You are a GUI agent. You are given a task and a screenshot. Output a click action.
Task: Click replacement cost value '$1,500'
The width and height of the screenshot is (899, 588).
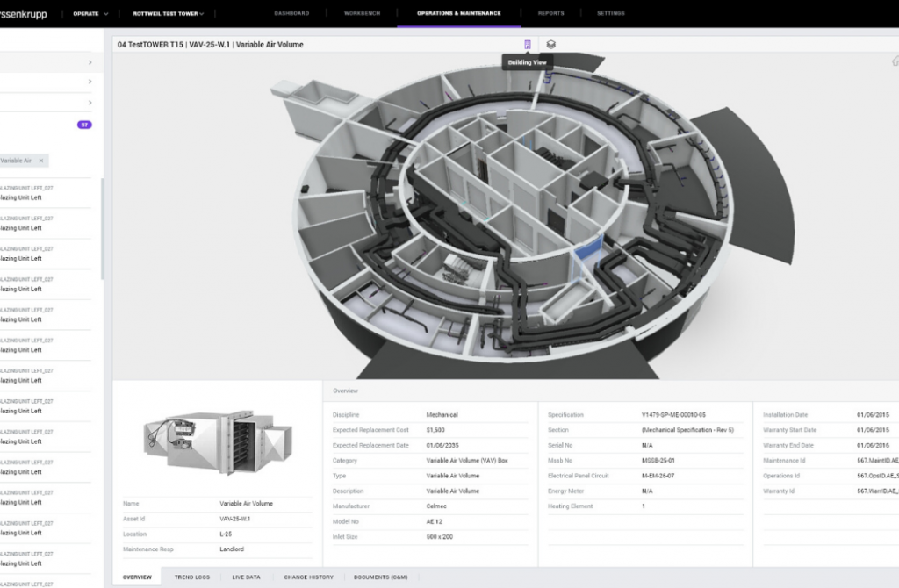click(435, 430)
